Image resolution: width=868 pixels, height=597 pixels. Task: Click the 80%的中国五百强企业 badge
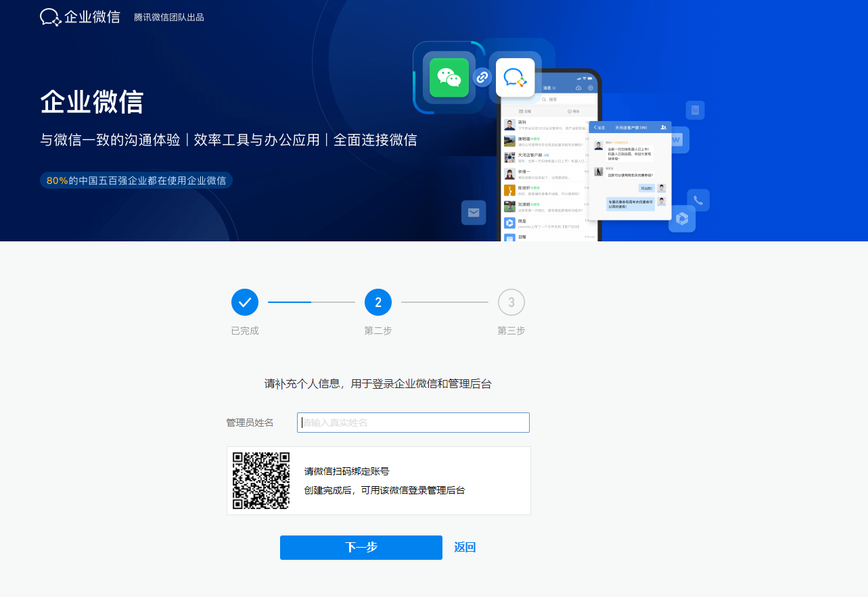point(136,181)
